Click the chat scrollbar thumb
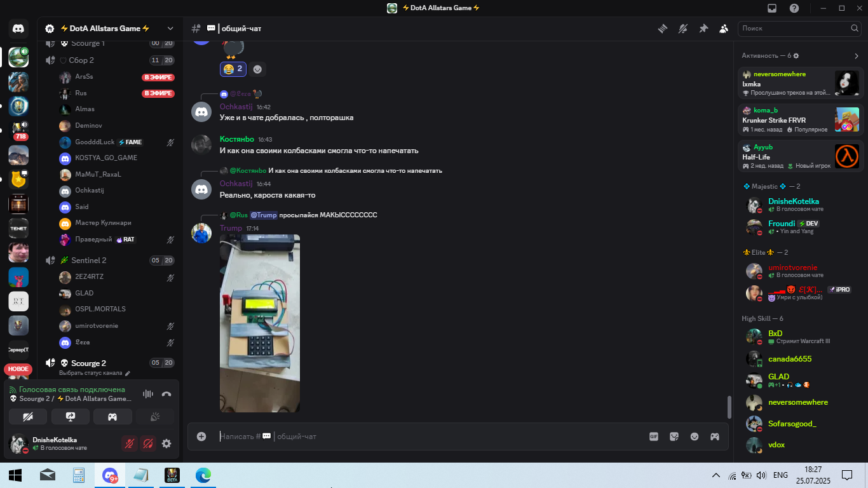 point(729,407)
